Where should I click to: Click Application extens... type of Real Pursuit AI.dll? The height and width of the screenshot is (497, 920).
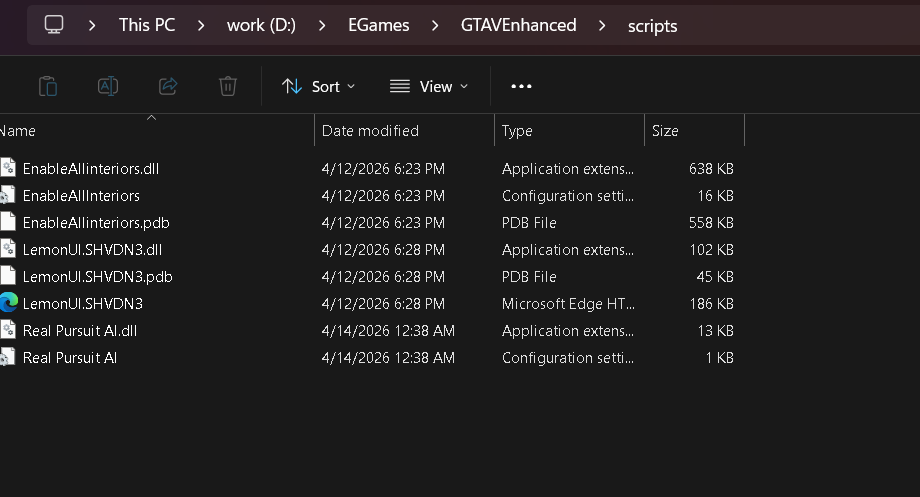[x=568, y=330]
